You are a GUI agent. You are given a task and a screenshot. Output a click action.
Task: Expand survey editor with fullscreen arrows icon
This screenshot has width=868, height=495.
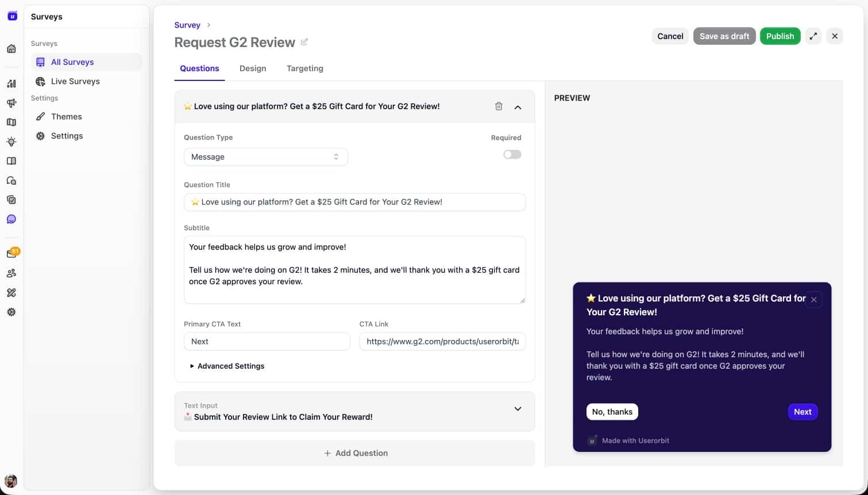point(813,36)
